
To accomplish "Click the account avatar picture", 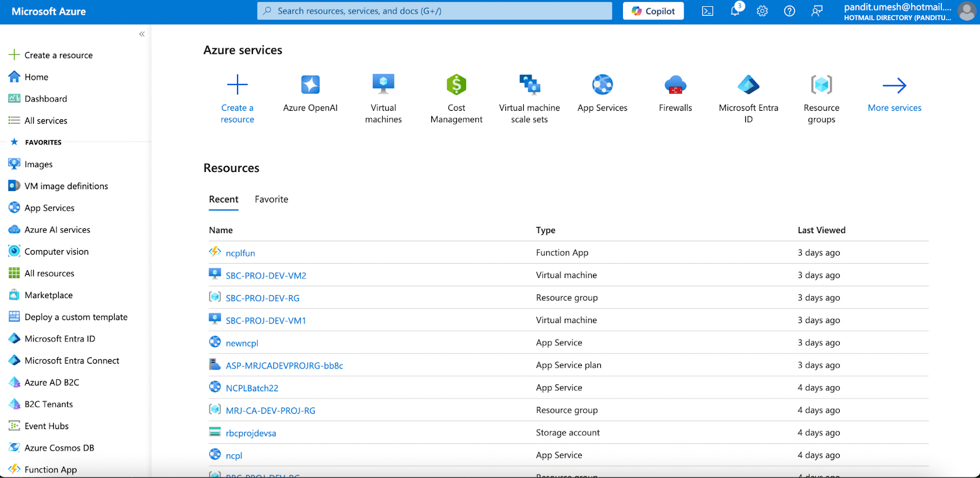I will click(x=967, y=11).
